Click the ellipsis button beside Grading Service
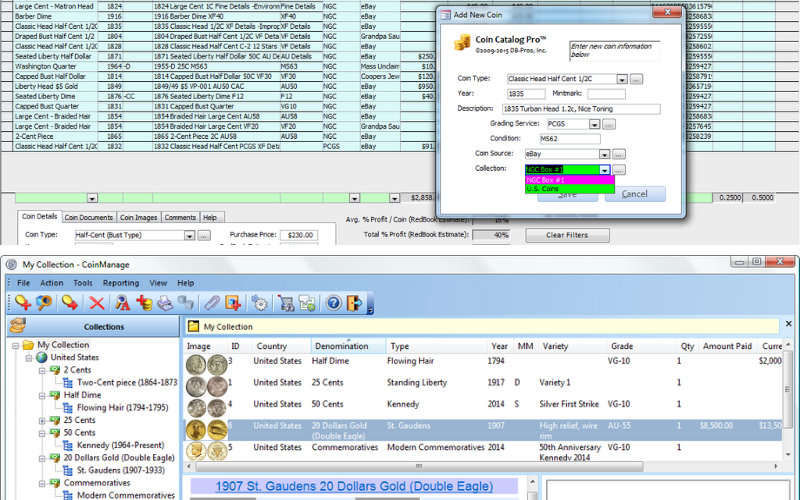Viewport: 800px width, 500px height. tap(609, 124)
